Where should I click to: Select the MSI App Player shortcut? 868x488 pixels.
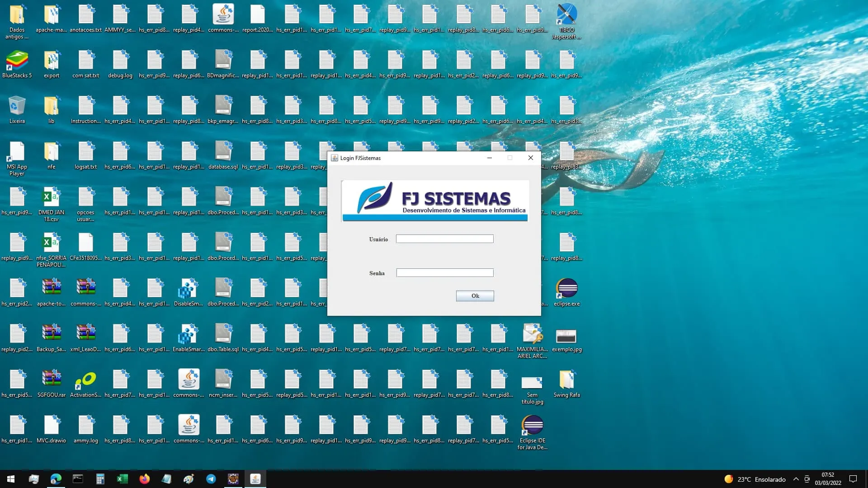coord(17,159)
